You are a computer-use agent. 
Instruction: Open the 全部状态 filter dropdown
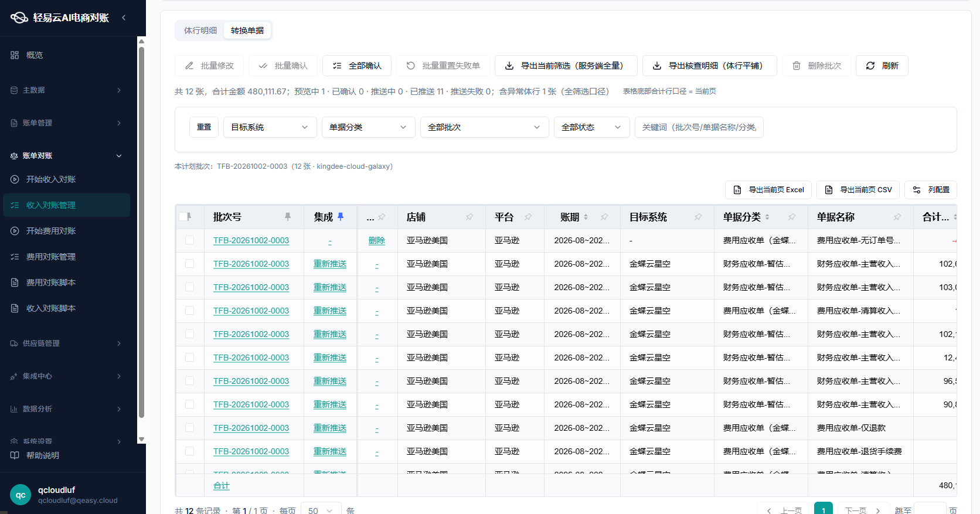pyautogui.click(x=592, y=127)
